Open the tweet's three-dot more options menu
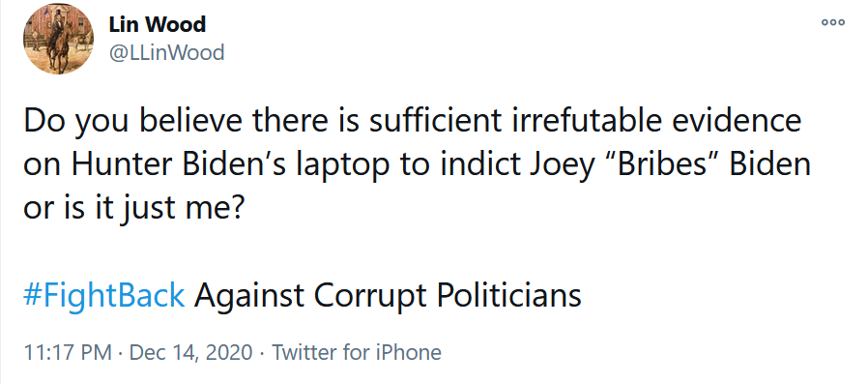 832,22
